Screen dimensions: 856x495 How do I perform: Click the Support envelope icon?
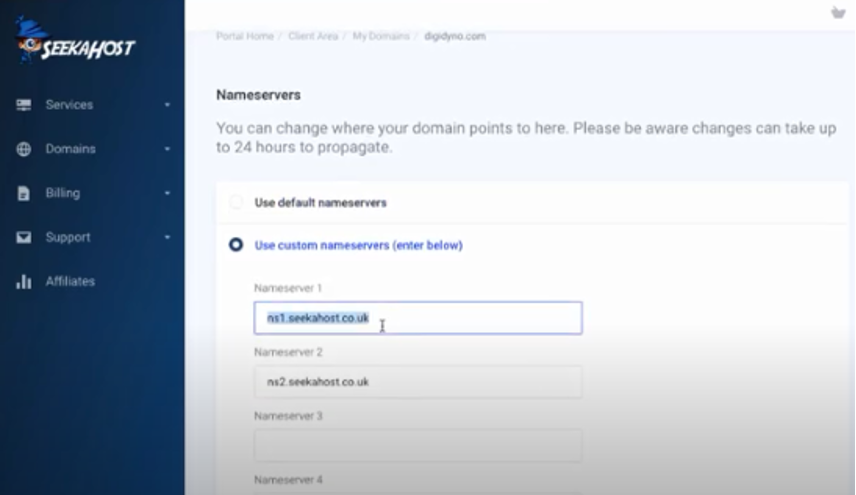click(23, 237)
